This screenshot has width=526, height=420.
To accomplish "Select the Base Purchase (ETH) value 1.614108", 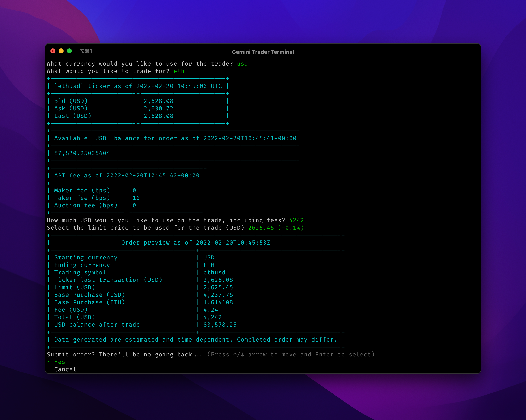I will point(218,302).
